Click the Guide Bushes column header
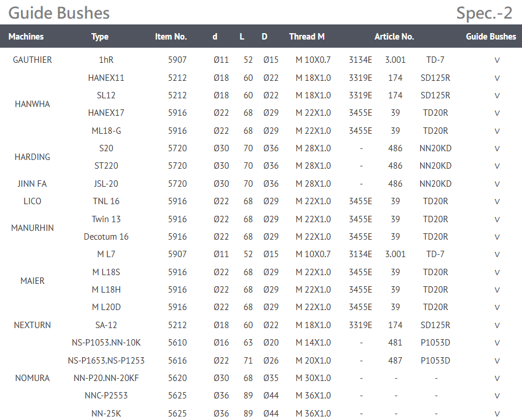This screenshot has height=420, width=522. point(491,37)
